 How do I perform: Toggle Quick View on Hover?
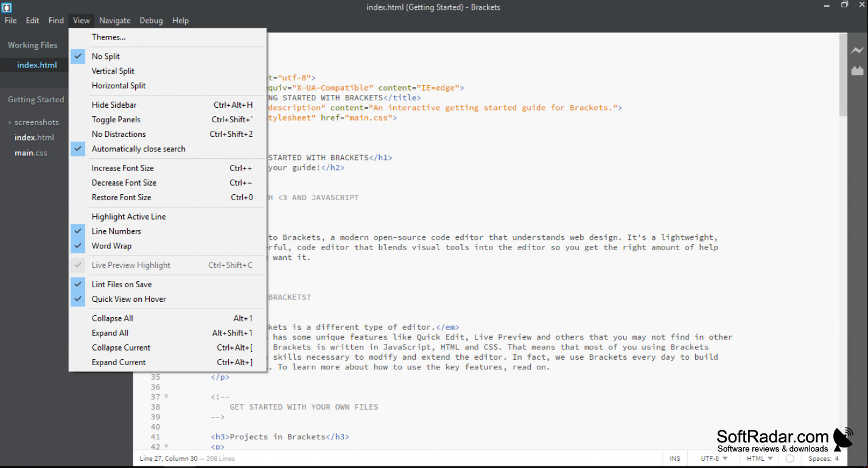(x=167, y=299)
